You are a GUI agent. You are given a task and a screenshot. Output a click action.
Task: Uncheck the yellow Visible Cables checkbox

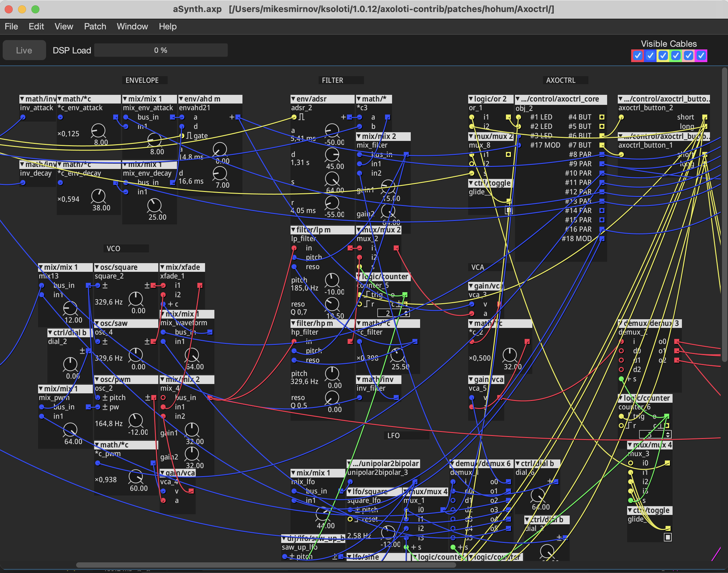point(663,56)
